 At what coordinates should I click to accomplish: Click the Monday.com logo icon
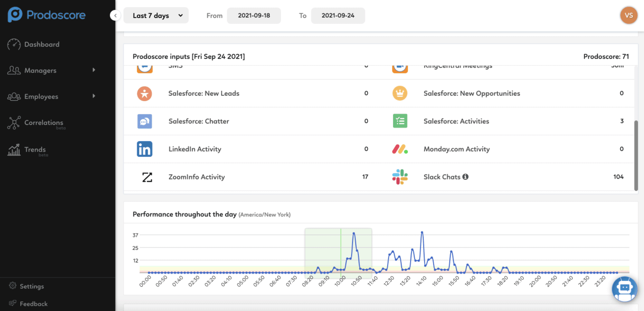pos(400,149)
